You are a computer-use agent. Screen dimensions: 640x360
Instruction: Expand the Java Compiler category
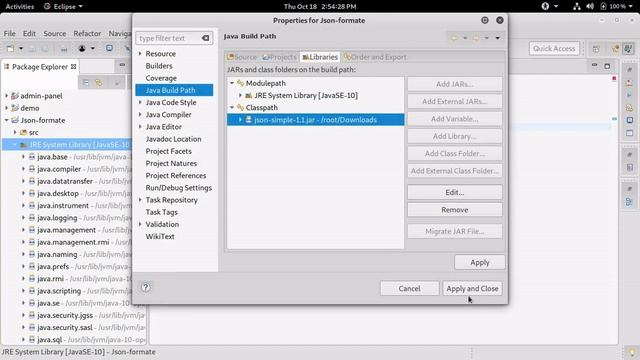pos(140,115)
